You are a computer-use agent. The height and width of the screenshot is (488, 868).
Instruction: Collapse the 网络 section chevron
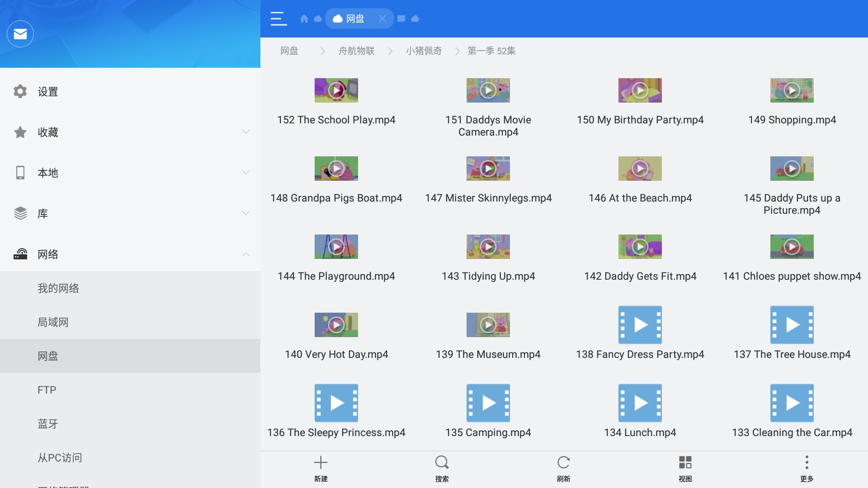coord(245,254)
